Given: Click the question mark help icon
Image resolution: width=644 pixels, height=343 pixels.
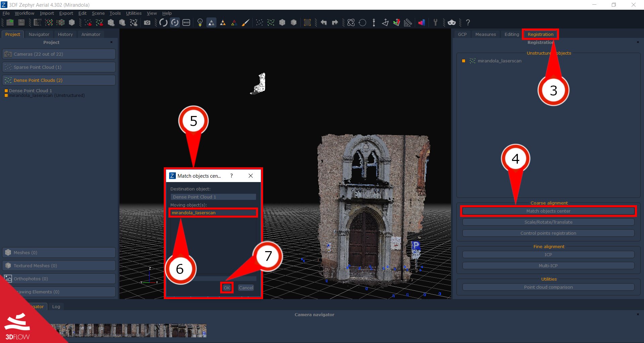Looking at the screenshot, I should pyautogui.click(x=468, y=22).
